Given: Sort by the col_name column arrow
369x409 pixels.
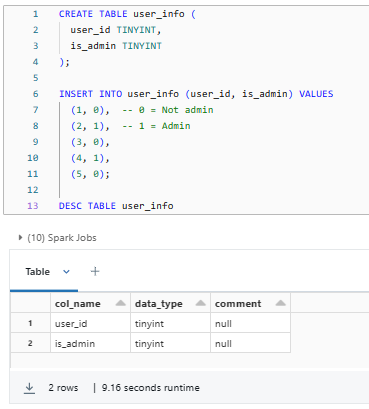Looking at the screenshot, I should pyautogui.click(x=120, y=303).
